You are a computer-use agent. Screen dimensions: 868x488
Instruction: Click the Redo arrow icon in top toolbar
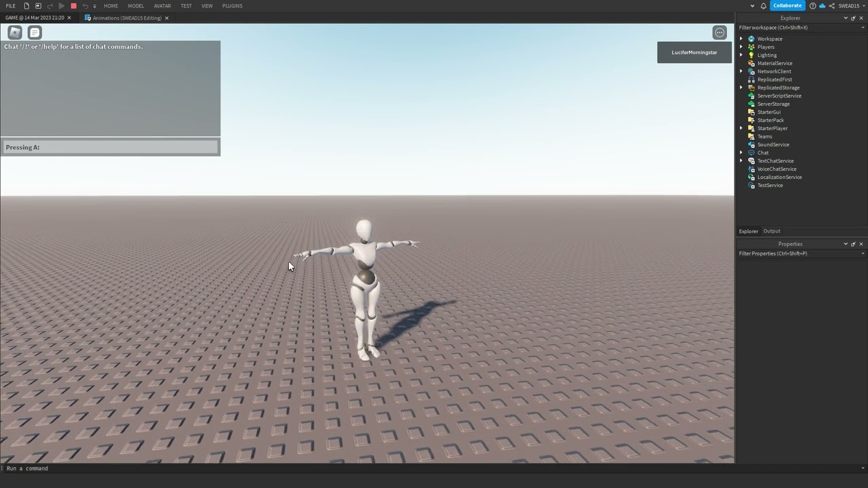pyautogui.click(x=50, y=6)
